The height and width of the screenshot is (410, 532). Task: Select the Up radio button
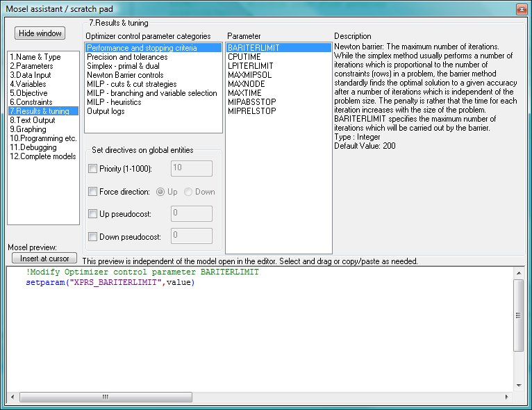(x=160, y=192)
